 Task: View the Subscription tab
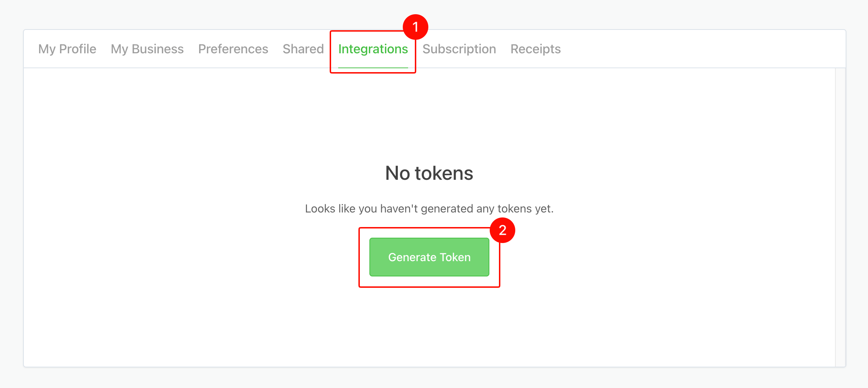click(x=459, y=49)
